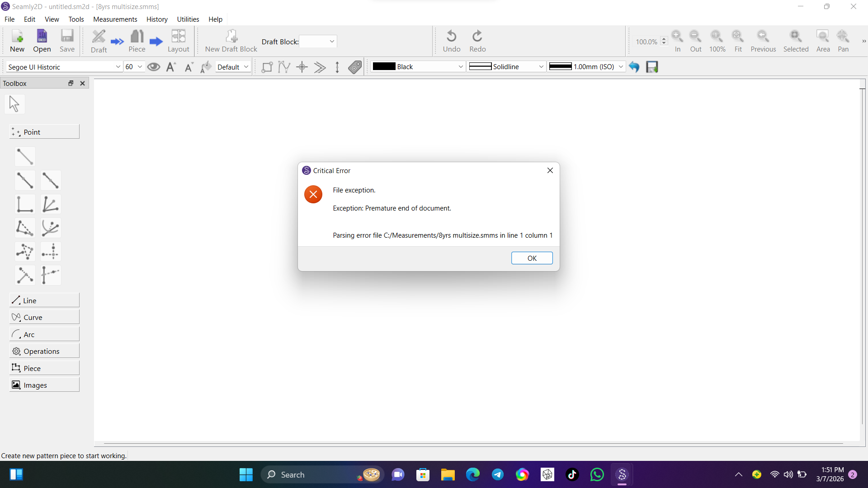Open the Black color dropdown
868x488 pixels.
460,67
